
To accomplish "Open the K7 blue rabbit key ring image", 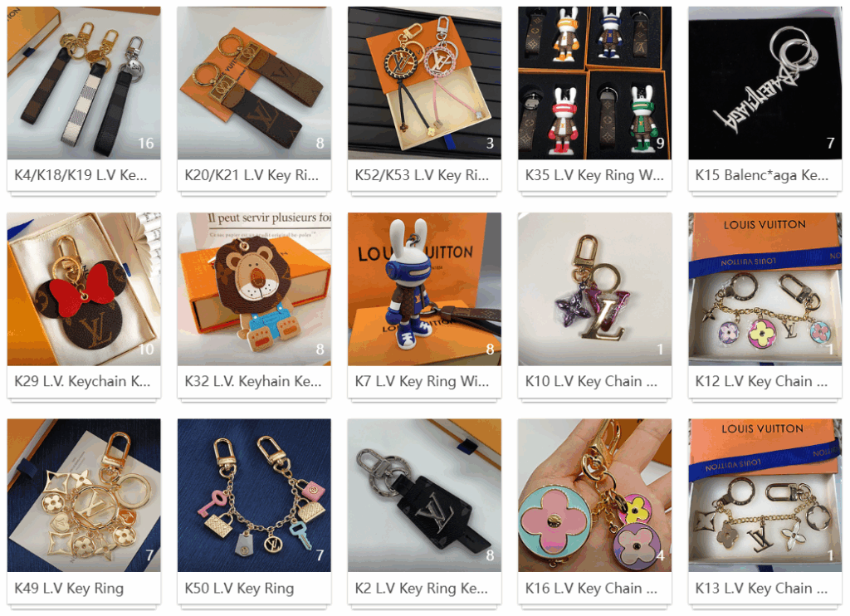I will (424, 289).
